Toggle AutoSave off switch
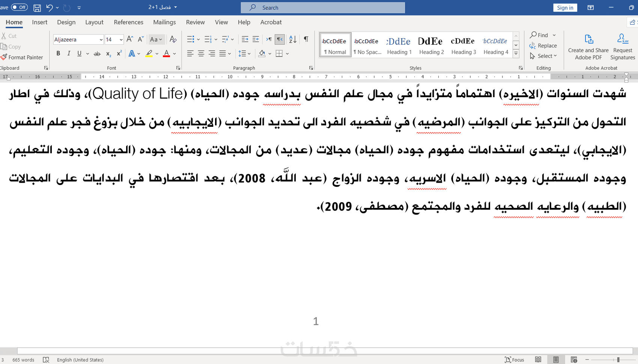The height and width of the screenshot is (364, 638). click(19, 7)
